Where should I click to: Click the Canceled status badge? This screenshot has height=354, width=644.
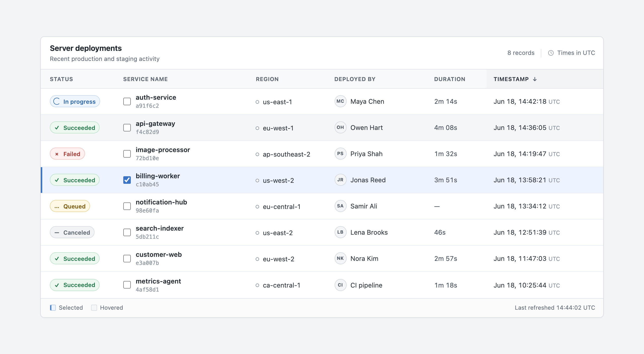[72, 232]
